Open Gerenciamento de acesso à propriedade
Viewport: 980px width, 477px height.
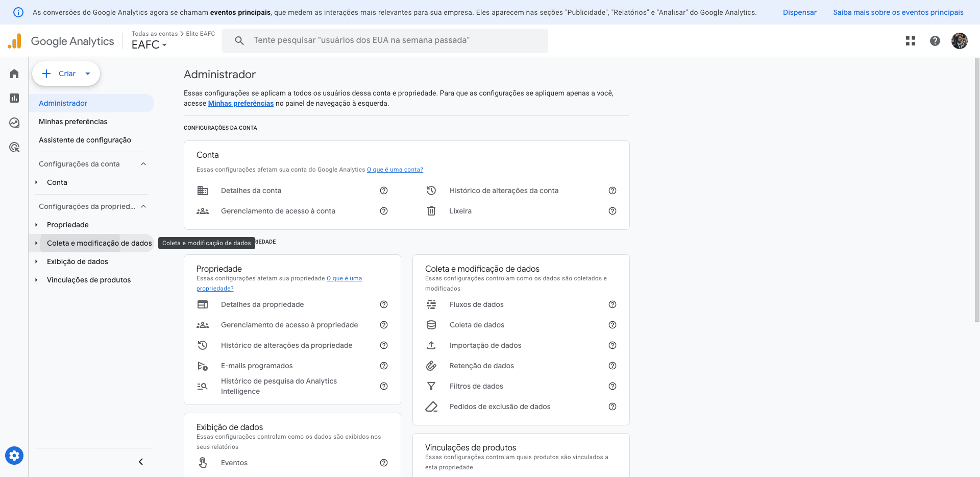(x=289, y=325)
